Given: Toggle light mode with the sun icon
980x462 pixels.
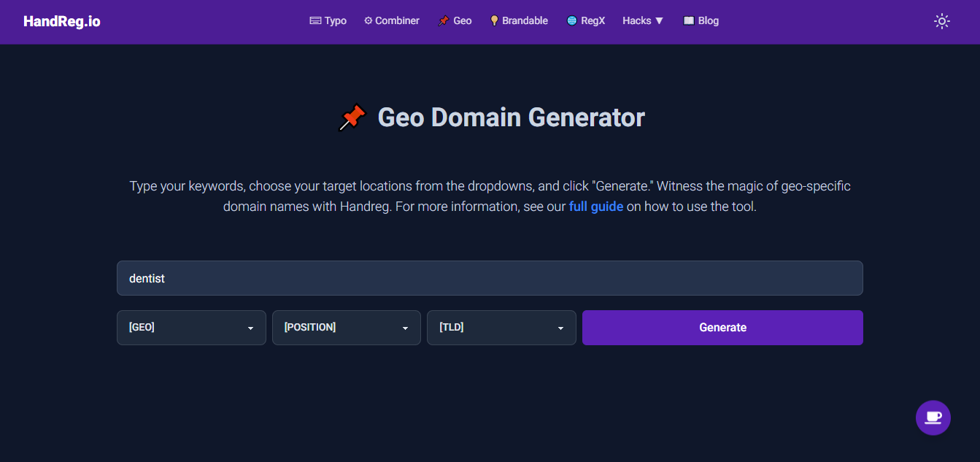Looking at the screenshot, I should point(941,21).
